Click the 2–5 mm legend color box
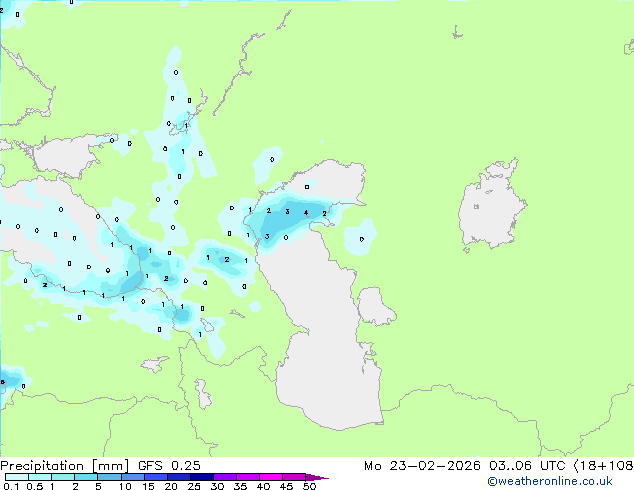This screenshot has width=634, height=490. click(86, 477)
